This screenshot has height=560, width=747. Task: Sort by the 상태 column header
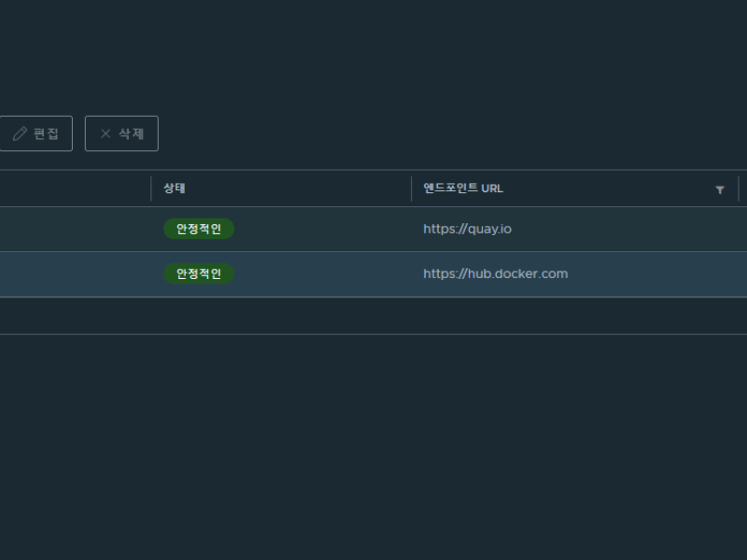click(175, 189)
